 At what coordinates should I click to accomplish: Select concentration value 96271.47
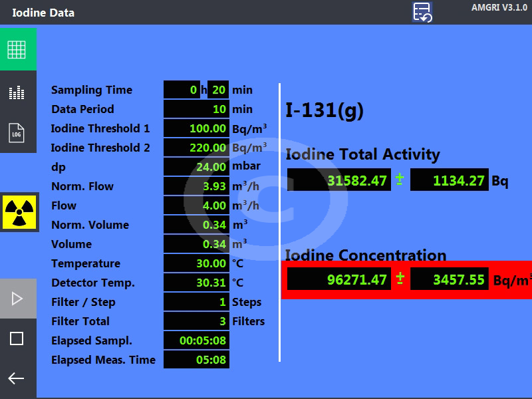click(x=339, y=279)
